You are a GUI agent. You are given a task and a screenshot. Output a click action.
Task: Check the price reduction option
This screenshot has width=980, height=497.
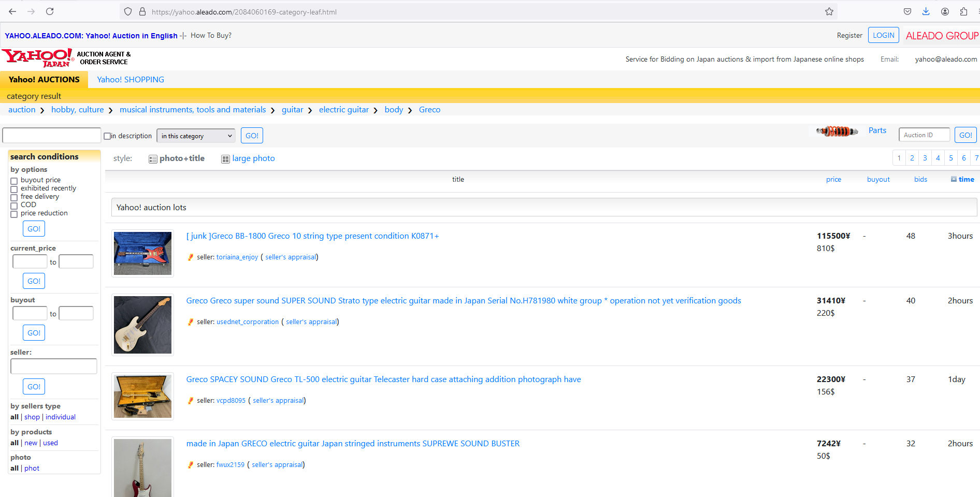coord(14,214)
